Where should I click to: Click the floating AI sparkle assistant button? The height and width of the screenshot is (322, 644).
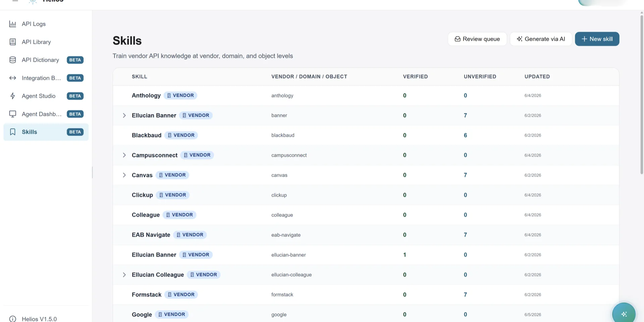[624, 314]
